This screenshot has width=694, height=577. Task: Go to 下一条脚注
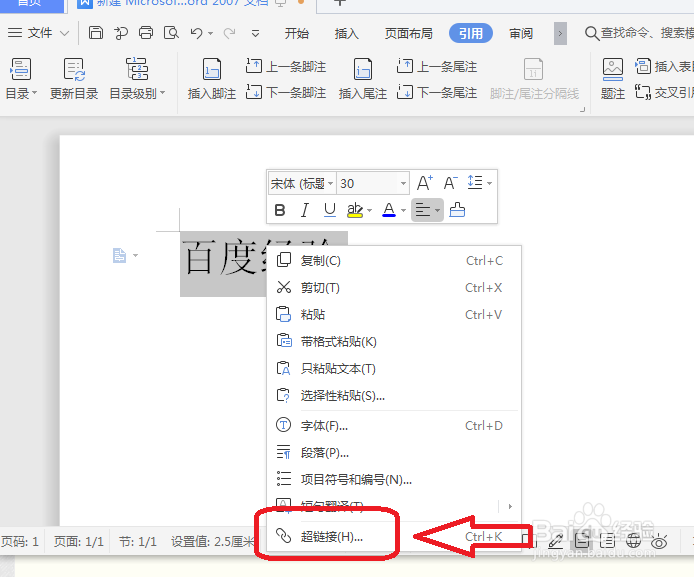coord(286,92)
